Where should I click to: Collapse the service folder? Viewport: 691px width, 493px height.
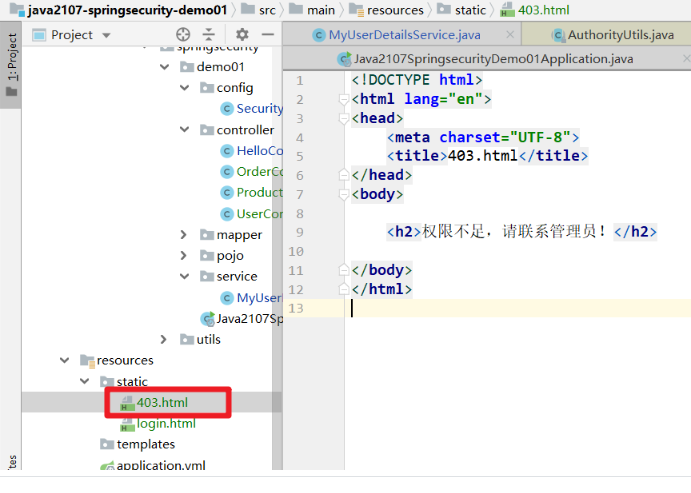(185, 276)
